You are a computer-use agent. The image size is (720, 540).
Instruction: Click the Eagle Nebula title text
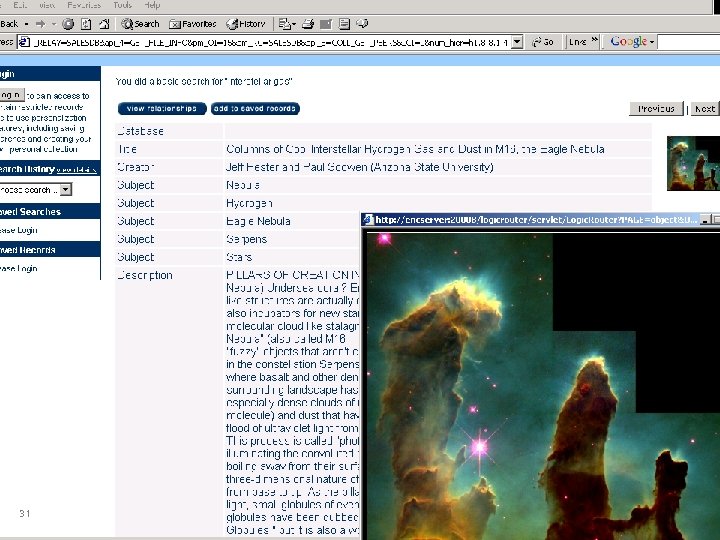point(415,149)
